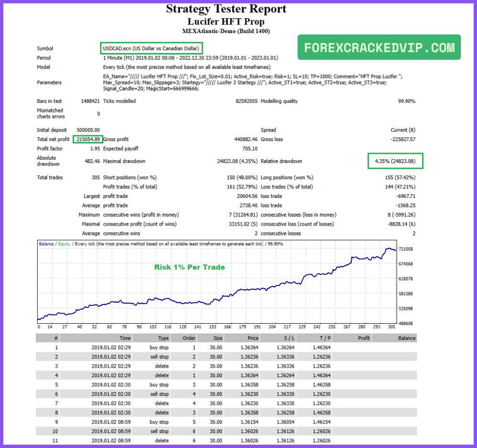Select Expected payoff value 705.10
477x448 pixels.
(250, 149)
